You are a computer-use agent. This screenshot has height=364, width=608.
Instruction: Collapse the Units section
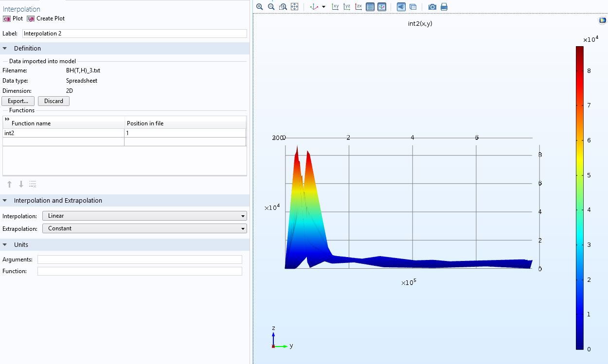[x=5, y=245]
